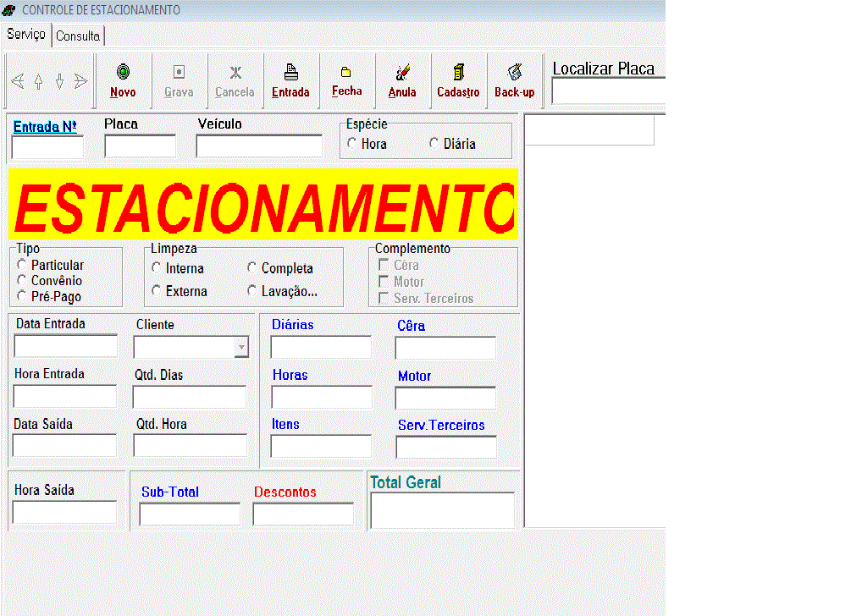Click the Localizar Placa search field
The image size is (862, 616).
click(608, 91)
